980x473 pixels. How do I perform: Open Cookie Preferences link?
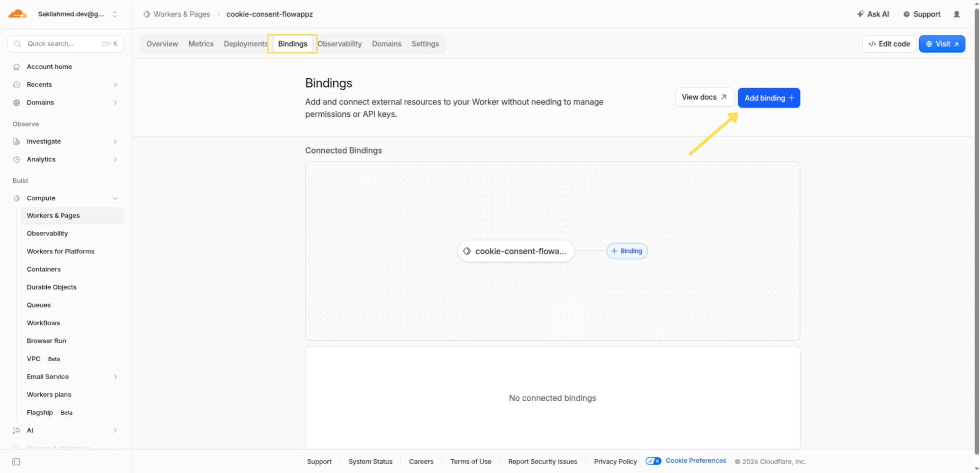pos(696,461)
